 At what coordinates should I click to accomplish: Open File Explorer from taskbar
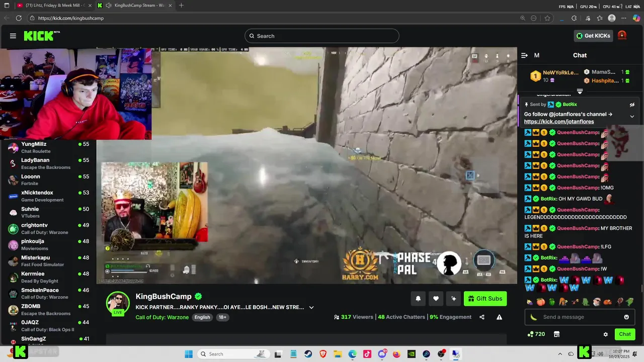point(338,354)
